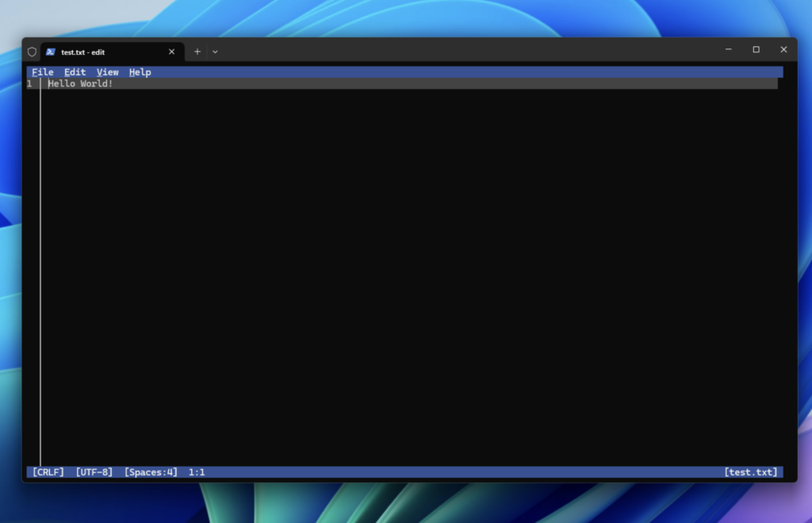Change indentation via the Spaces:4 indicator

coord(151,472)
